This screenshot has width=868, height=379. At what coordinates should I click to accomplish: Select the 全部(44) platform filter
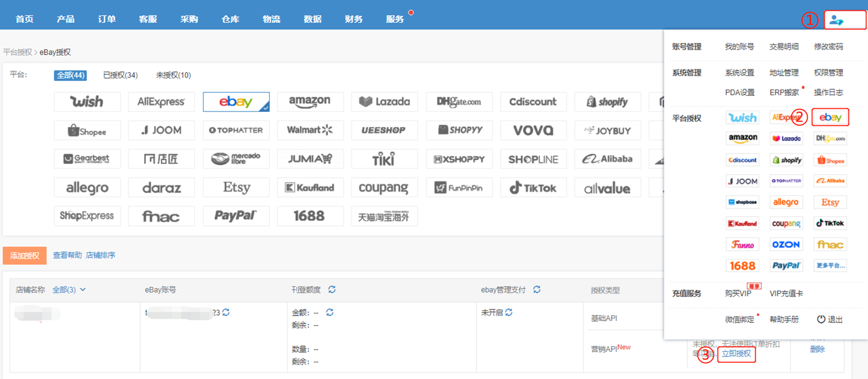coord(70,75)
